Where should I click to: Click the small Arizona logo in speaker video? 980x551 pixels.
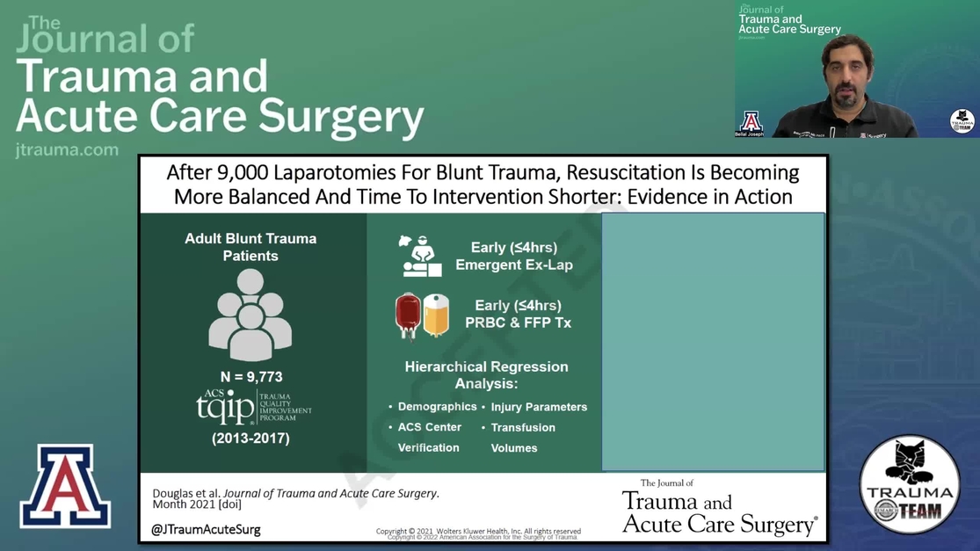750,121
